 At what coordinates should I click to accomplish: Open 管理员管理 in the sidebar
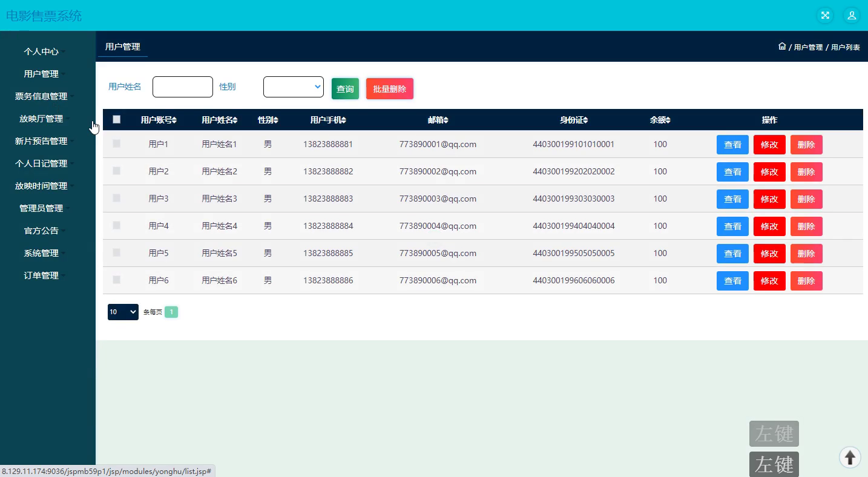(41, 208)
